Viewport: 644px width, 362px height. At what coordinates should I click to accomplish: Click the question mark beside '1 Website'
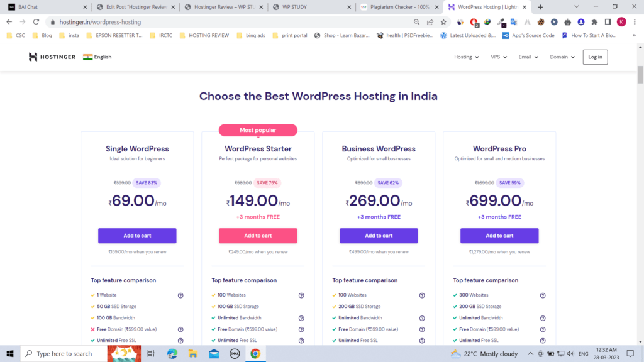coord(180,295)
